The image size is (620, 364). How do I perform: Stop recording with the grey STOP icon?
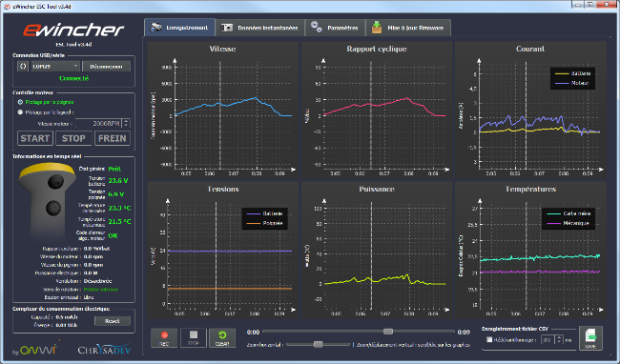click(194, 338)
